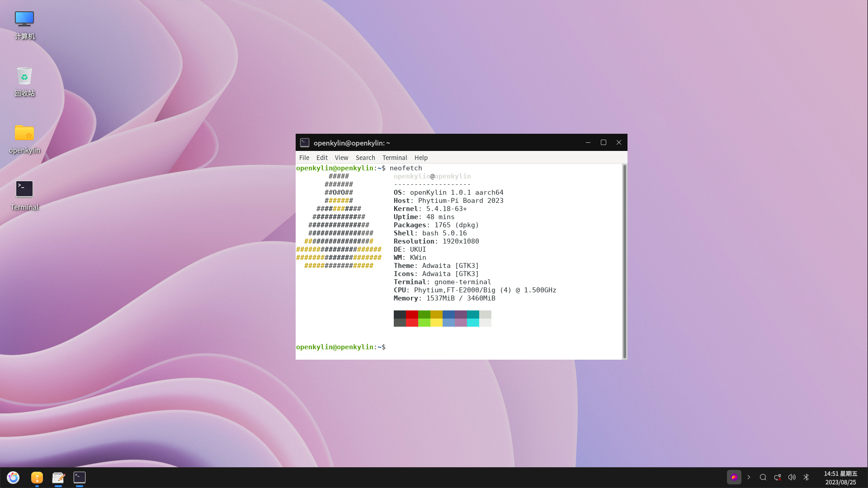Open the Terminal menu in the menu bar

(x=395, y=158)
